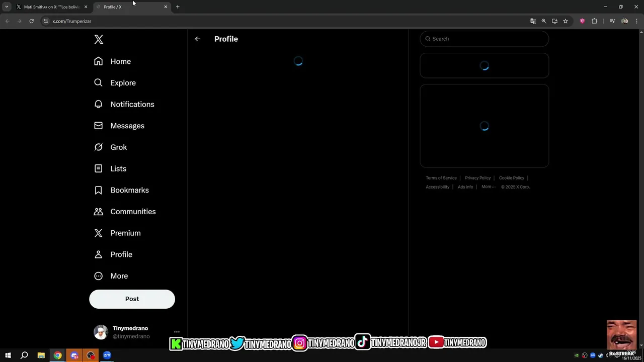
Task: Click the back arrow beside Profile
Action: click(198, 39)
